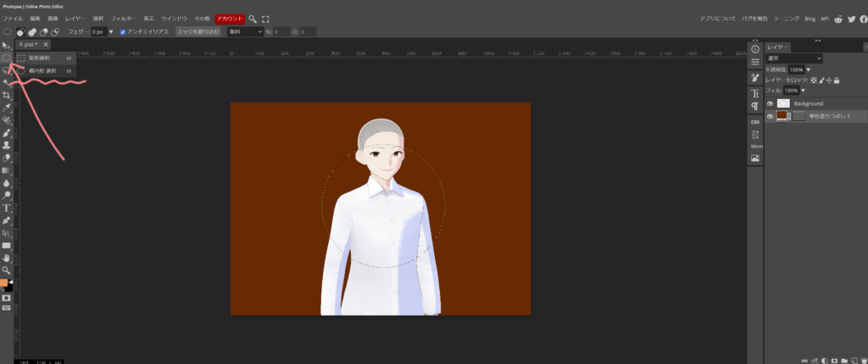The height and width of the screenshot is (364, 868).
Task: Open the Info panel icon in the right strip
Action: 754,49
